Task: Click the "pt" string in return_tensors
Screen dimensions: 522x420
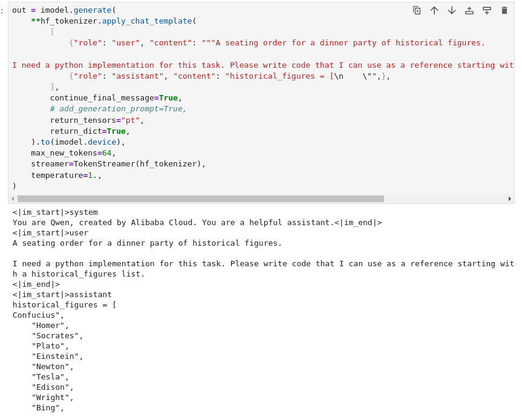Action: [x=130, y=120]
